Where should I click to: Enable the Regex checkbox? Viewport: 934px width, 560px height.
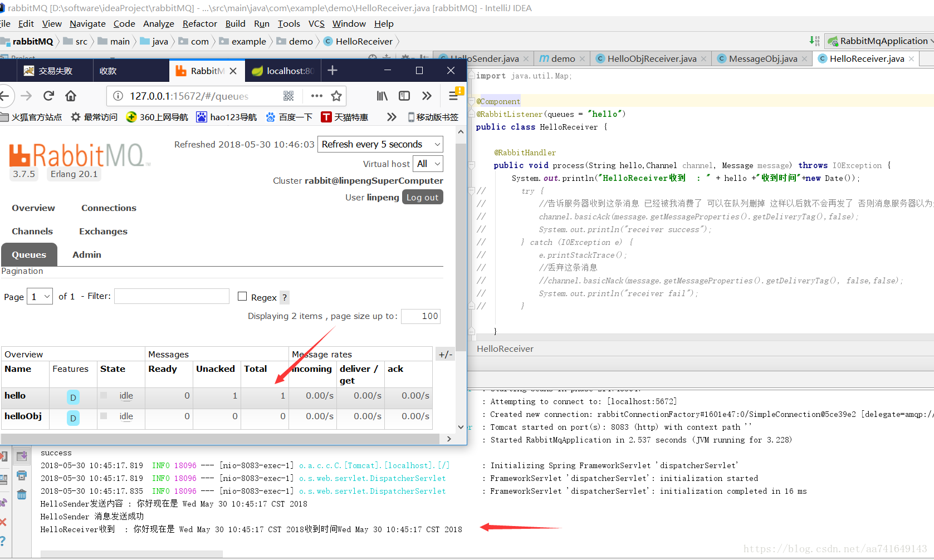coord(242,296)
